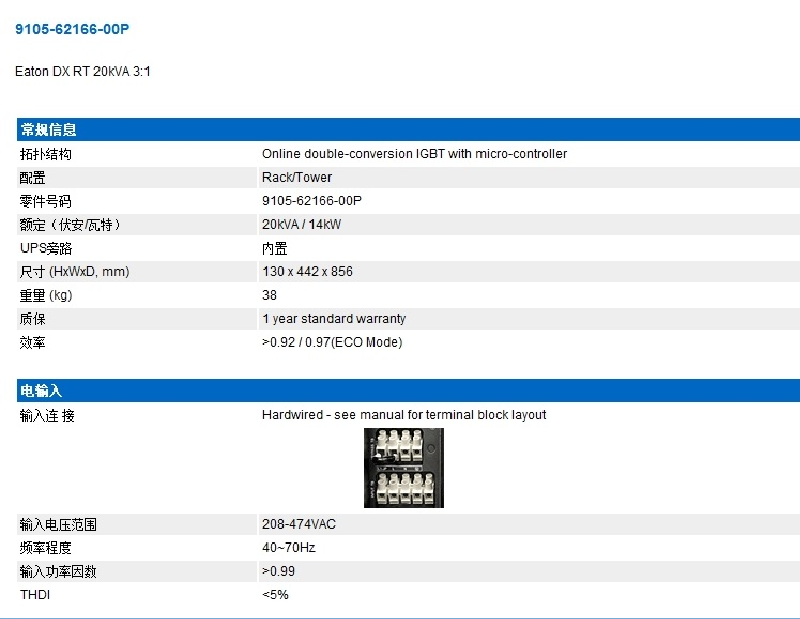This screenshot has width=800, height=619.
Task: Open the terminal block photo thumbnail
Action: pyautogui.click(x=404, y=468)
